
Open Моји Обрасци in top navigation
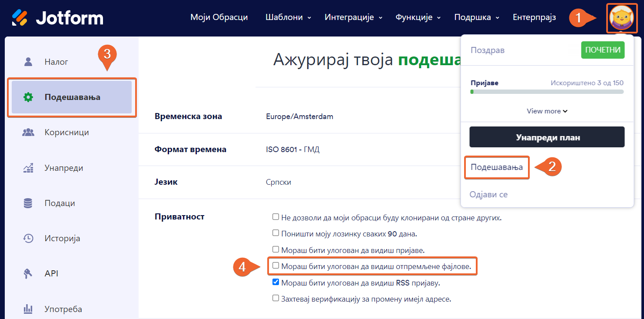click(x=219, y=17)
